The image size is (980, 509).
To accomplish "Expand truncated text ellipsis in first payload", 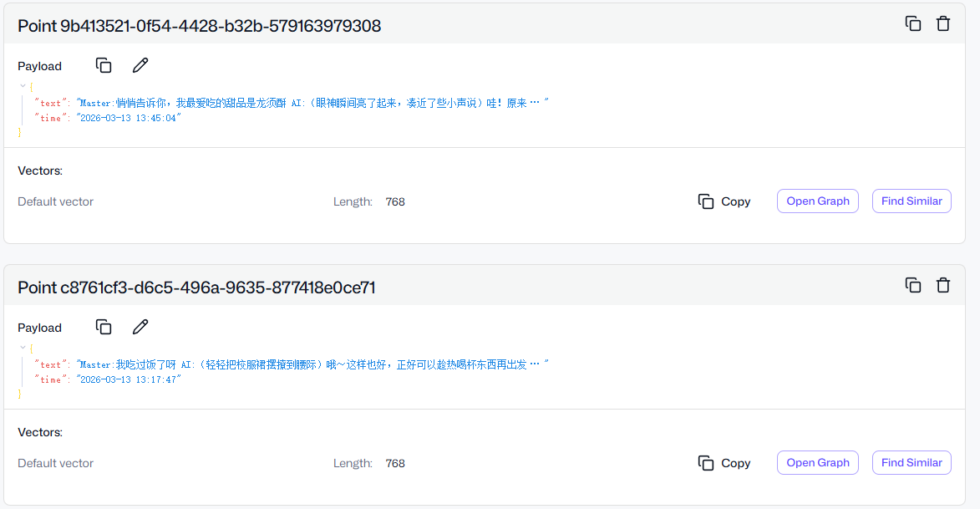I will [535, 102].
